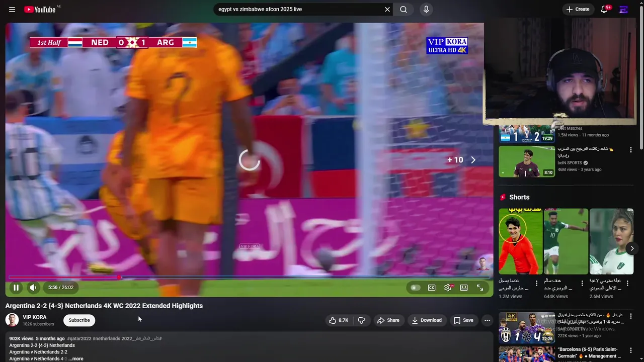The image size is (644, 362).
Task: Open the Barcelona (6-5) Paris Saint-Germain video
Action: [589, 352]
